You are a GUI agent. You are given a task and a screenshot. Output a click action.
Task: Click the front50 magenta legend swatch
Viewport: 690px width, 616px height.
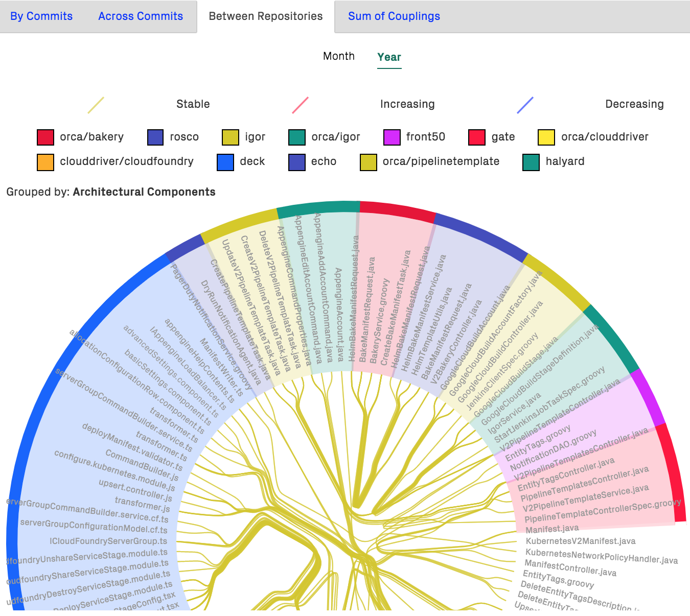392,137
